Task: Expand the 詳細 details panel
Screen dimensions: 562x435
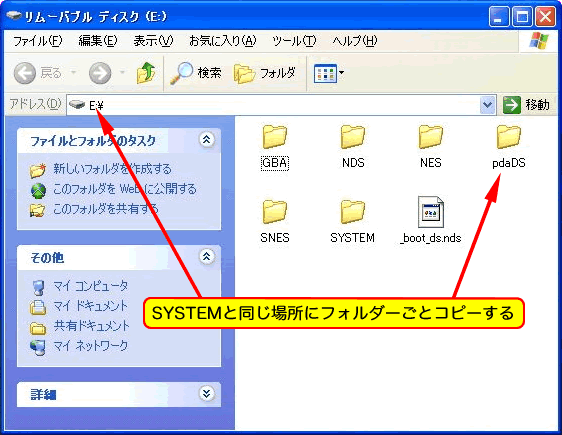Action: [207, 393]
